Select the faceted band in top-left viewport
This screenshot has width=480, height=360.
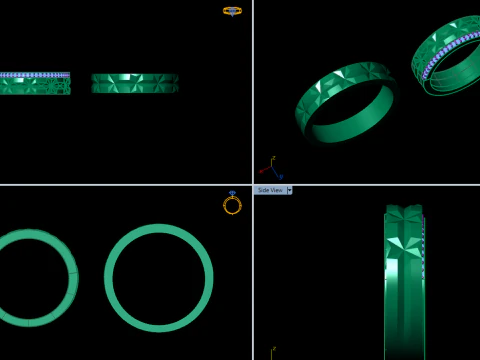[x=135, y=83]
